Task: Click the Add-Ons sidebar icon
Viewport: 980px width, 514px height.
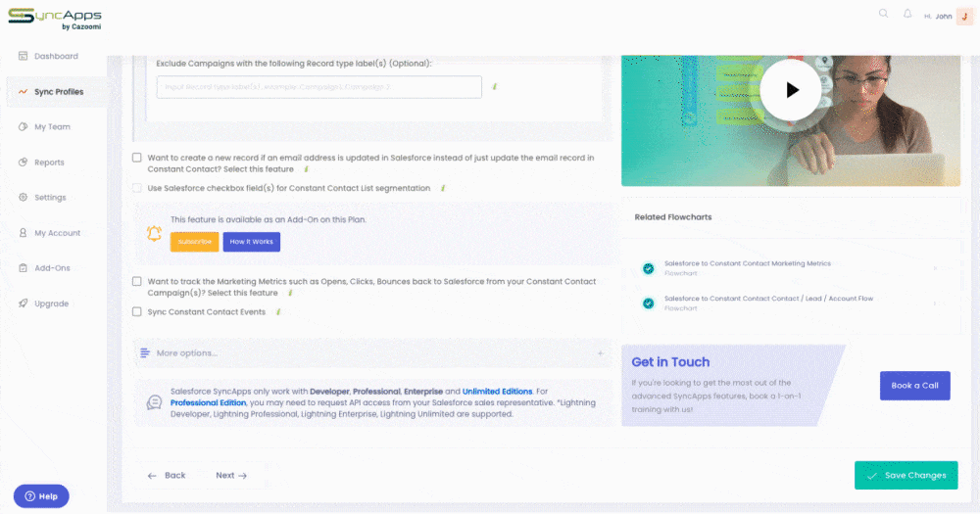Action: pyautogui.click(x=24, y=268)
